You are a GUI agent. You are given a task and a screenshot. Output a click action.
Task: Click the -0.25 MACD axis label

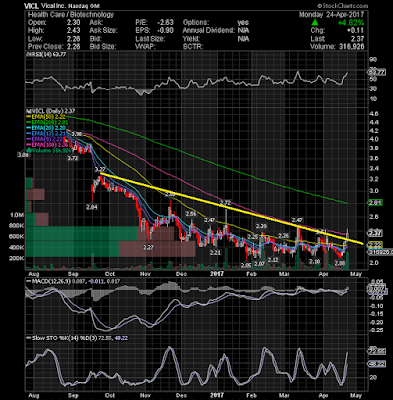point(376,330)
